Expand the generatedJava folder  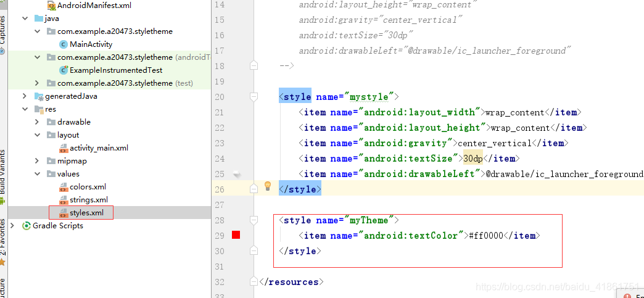(25, 96)
